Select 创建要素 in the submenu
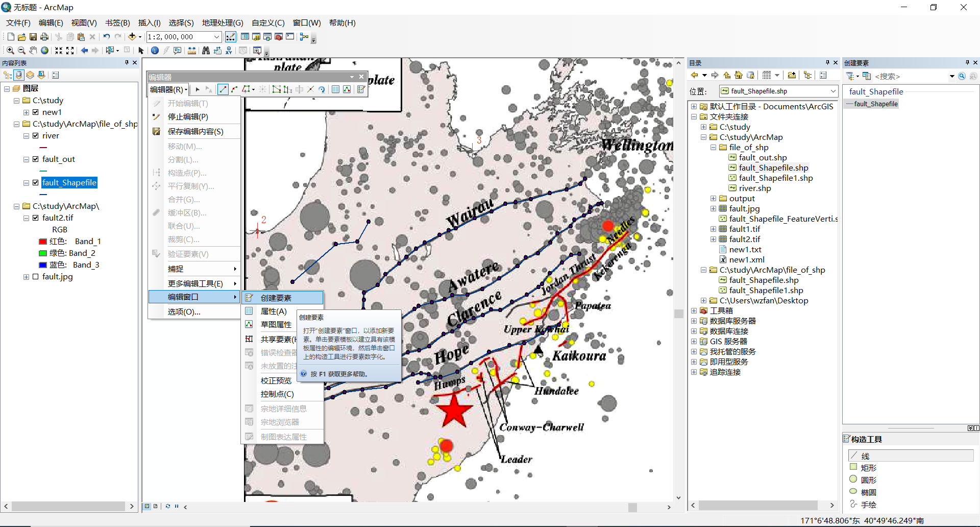 pyautogui.click(x=282, y=298)
